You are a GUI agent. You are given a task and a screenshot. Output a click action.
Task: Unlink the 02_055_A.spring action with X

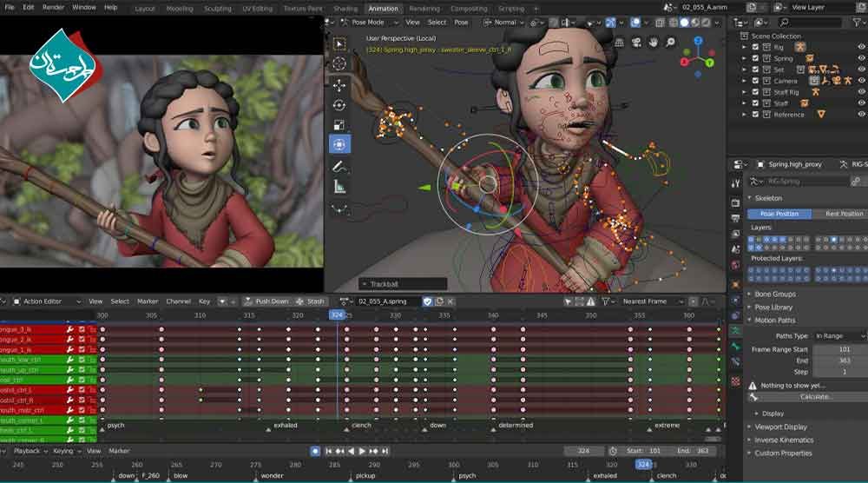(450, 301)
